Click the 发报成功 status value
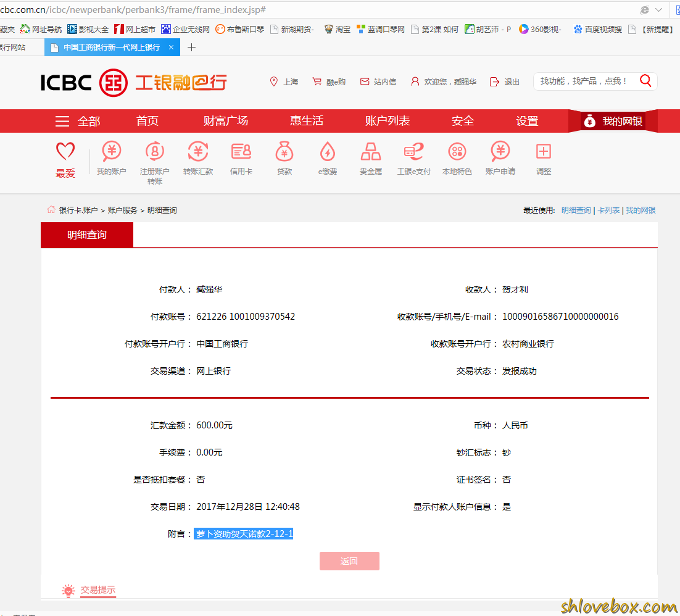680x616 pixels. (520, 371)
